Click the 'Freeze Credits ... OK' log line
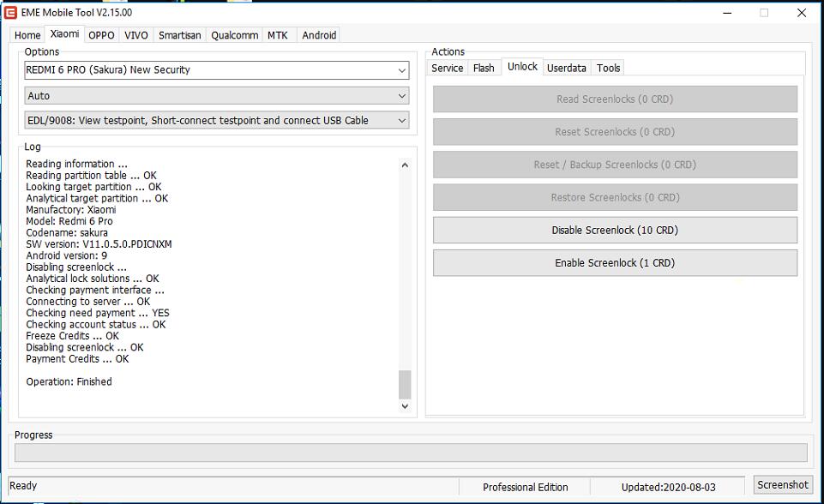 (73, 336)
